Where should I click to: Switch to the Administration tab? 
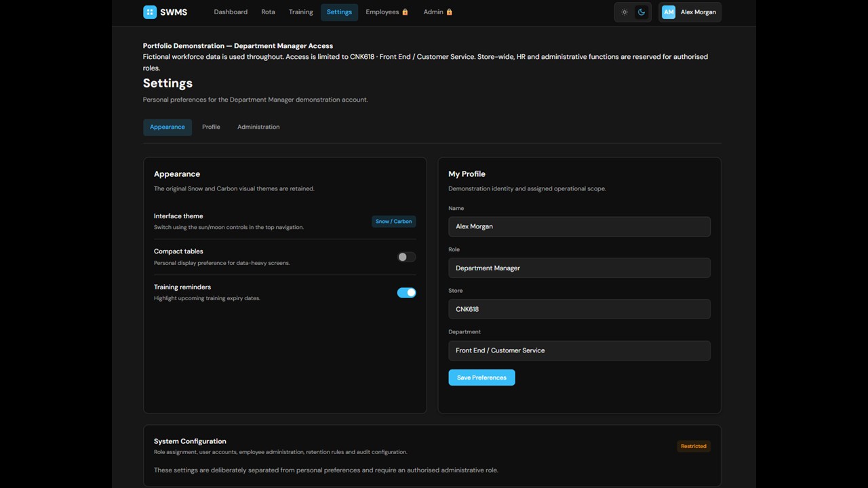[x=258, y=127]
